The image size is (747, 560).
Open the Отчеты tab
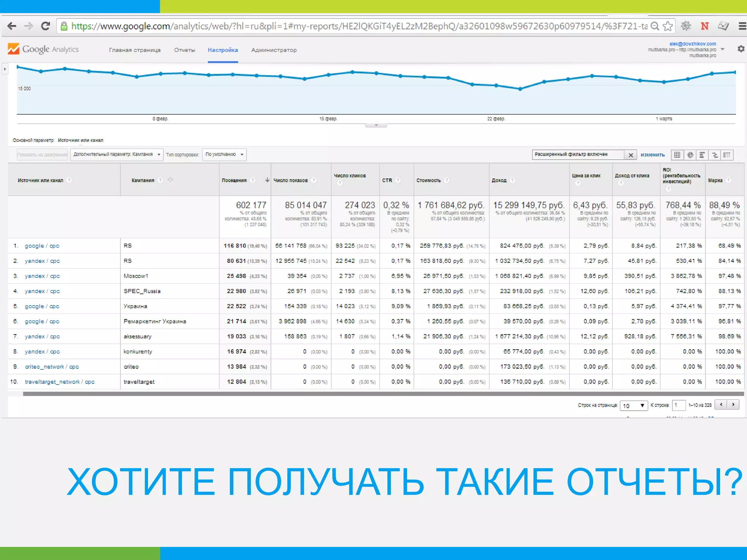point(185,50)
